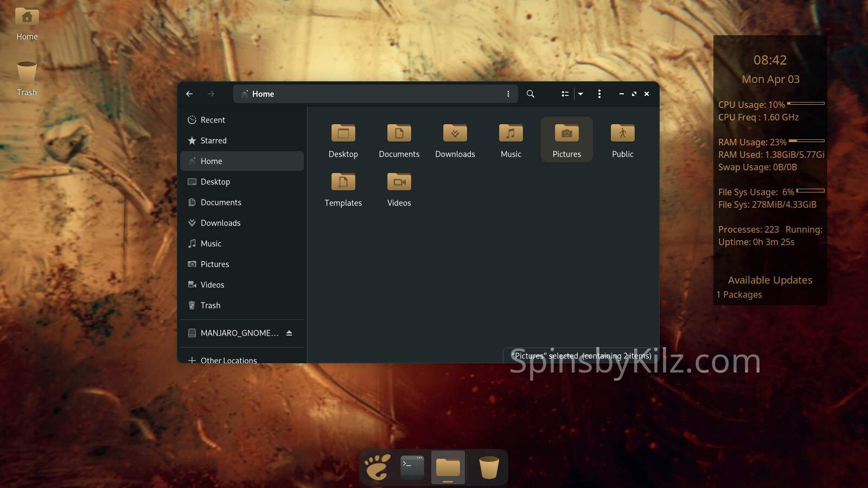Expand the view options dropdown arrow
Image resolution: width=868 pixels, height=488 pixels.
point(580,94)
